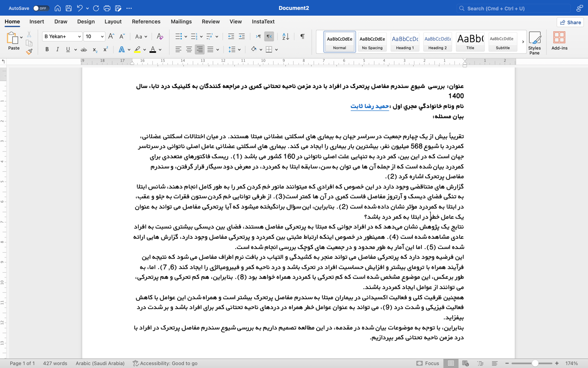Toggle show paragraph marks
588x368 pixels.
click(302, 37)
